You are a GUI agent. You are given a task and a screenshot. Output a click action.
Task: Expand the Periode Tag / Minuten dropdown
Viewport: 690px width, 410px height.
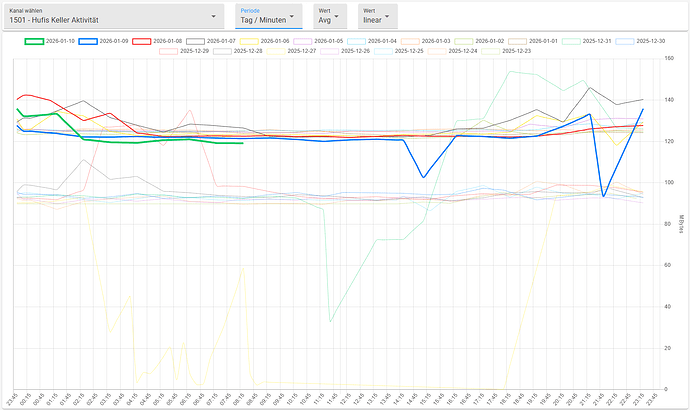click(268, 16)
